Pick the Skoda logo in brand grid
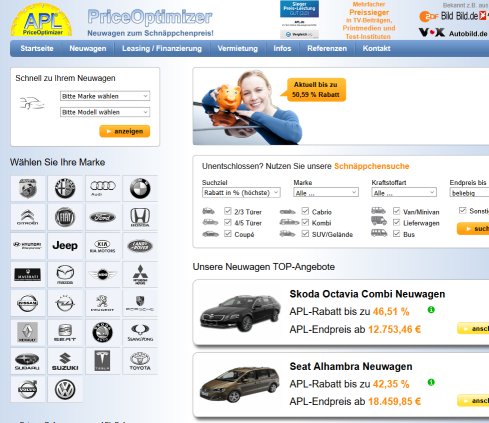The image size is (489, 423). coord(103,332)
